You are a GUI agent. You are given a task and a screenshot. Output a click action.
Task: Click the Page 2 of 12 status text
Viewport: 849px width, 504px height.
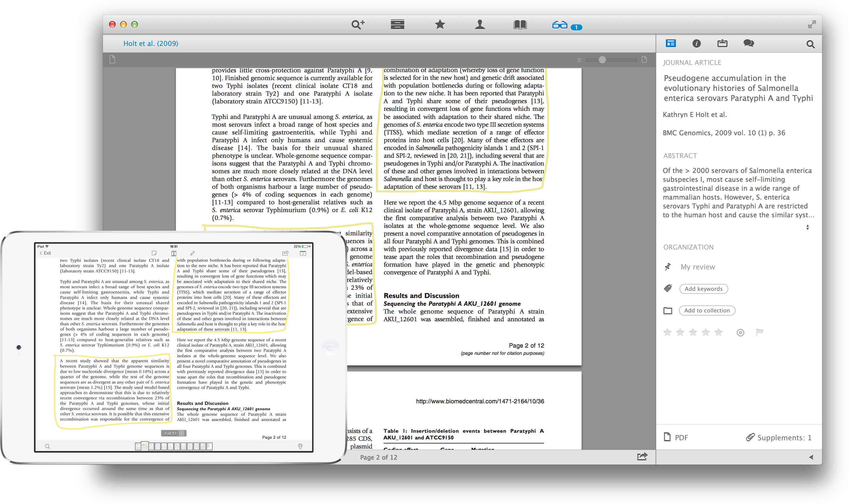tap(378, 457)
